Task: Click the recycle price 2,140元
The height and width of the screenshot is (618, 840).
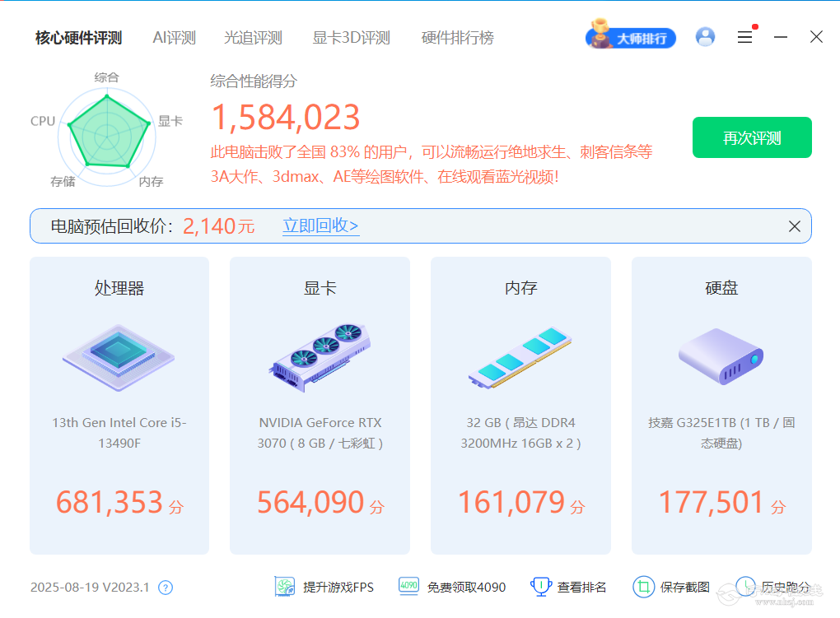Action: [218, 226]
